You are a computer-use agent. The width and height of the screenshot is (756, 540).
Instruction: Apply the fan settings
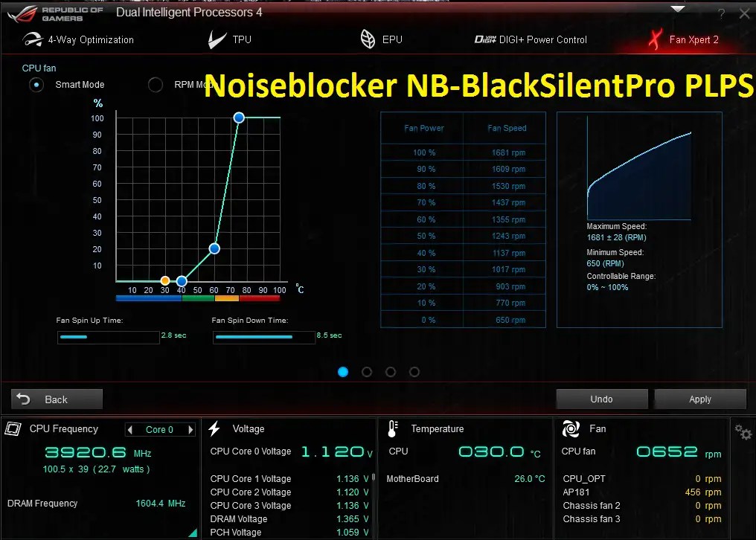(x=700, y=399)
